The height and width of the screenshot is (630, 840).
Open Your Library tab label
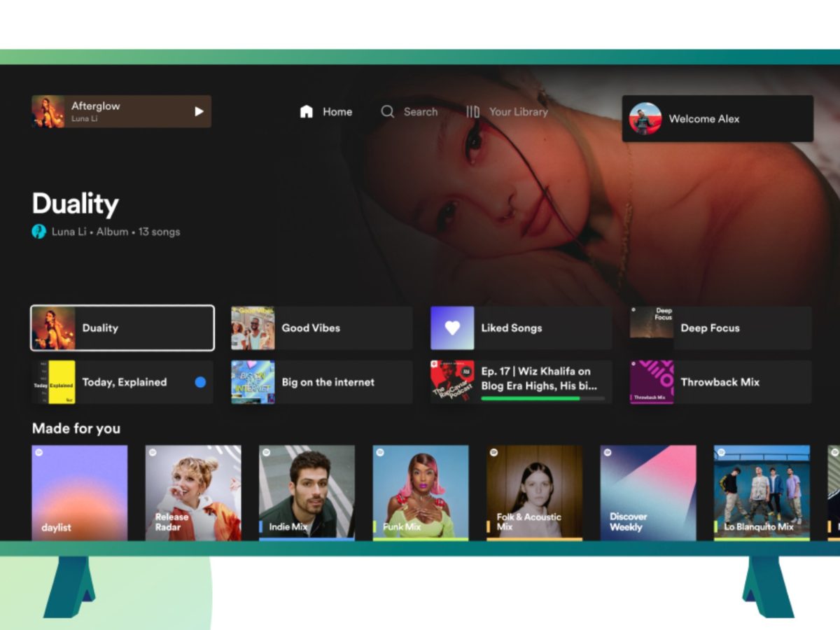[519, 111]
